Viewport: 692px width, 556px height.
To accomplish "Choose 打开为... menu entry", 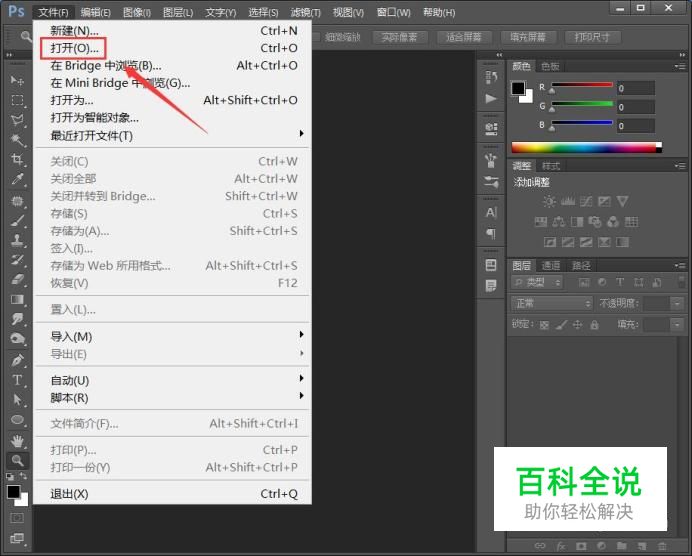I will 172,100.
